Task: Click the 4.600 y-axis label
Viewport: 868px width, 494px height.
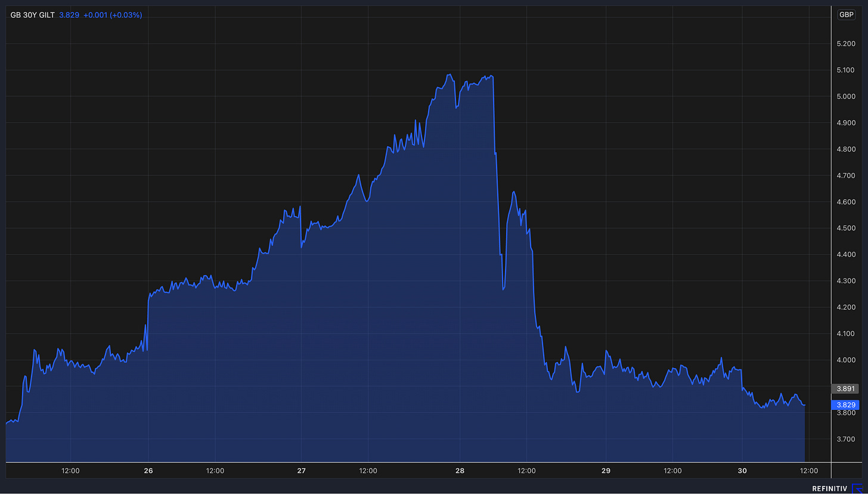Action: coord(847,202)
